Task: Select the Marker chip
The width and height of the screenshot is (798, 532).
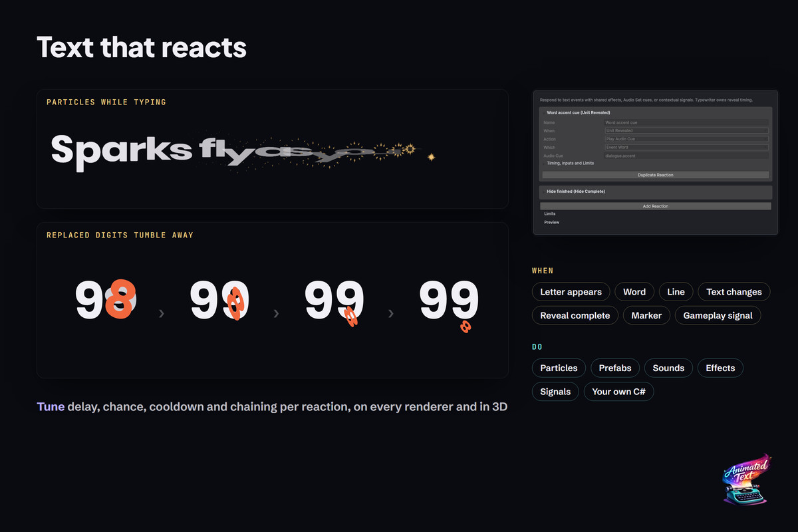Action: pos(646,315)
